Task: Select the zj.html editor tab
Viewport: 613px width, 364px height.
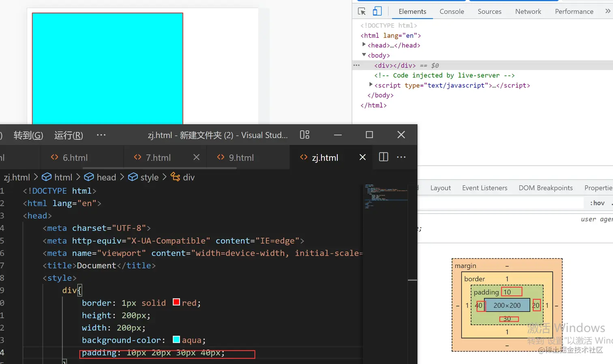Action: pos(325,158)
